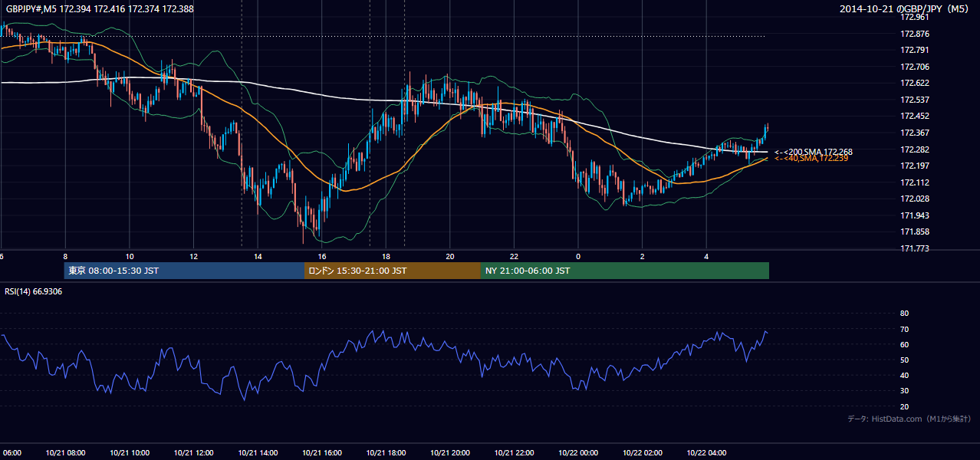Click price level 171.773 on the axis
Image resolution: width=980 pixels, height=460 pixels.
click(915, 248)
